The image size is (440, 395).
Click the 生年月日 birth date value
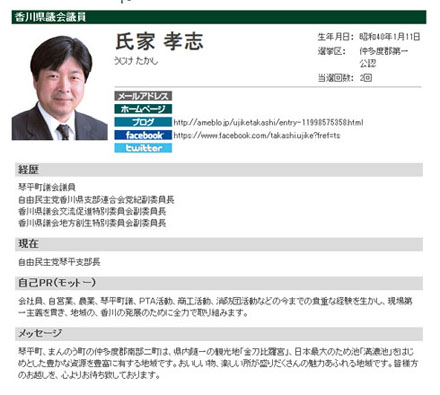point(390,37)
